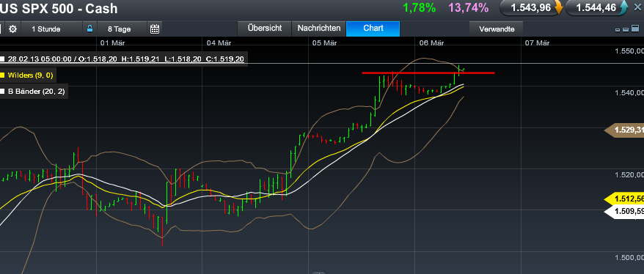Click the yellow Wilders color swatch
644x274 pixels.
[2, 75]
